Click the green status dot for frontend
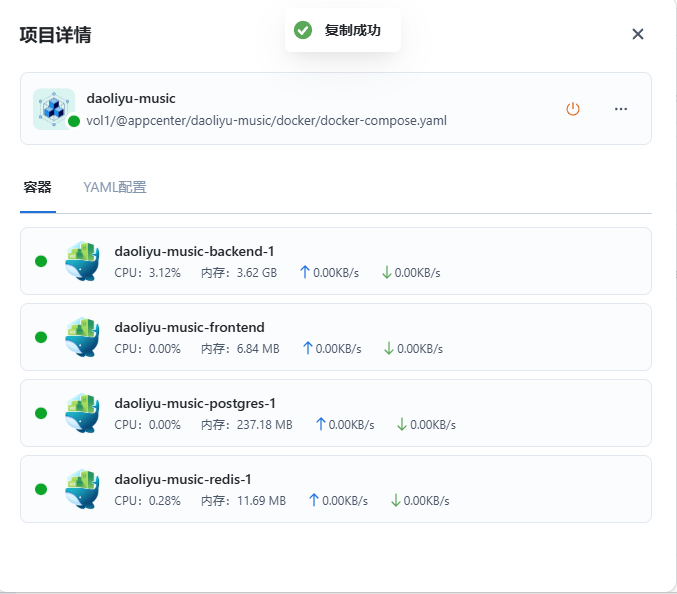This screenshot has width=677, height=594. pyautogui.click(x=41, y=337)
